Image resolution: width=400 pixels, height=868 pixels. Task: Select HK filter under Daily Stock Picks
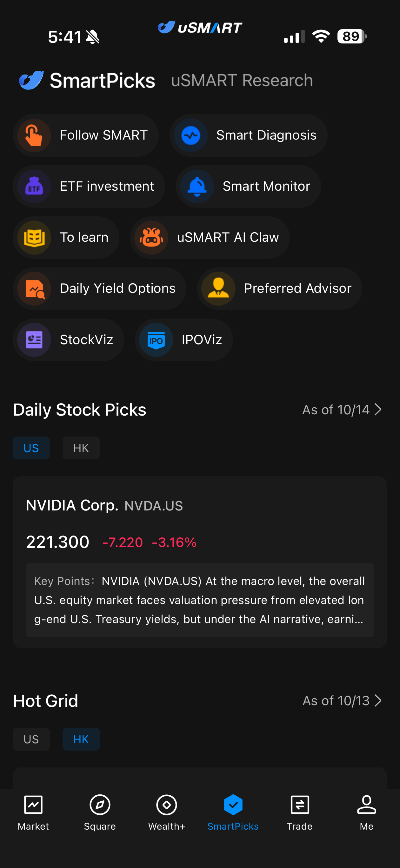click(x=81, y=448)
